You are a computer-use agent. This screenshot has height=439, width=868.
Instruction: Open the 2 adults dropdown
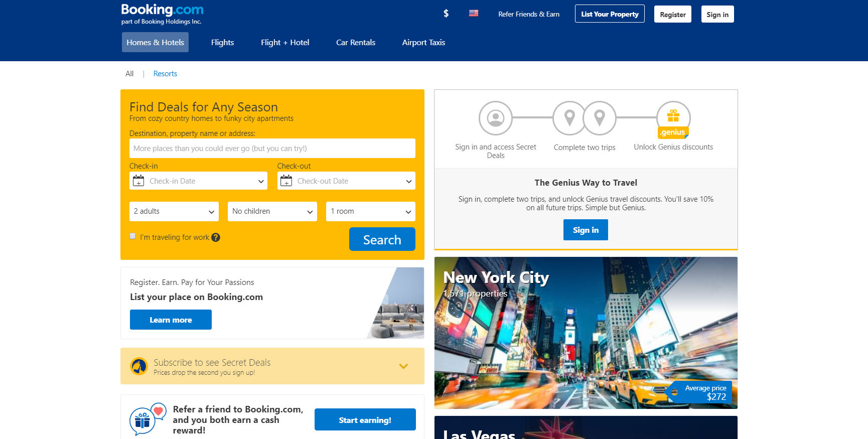point(174,211)
